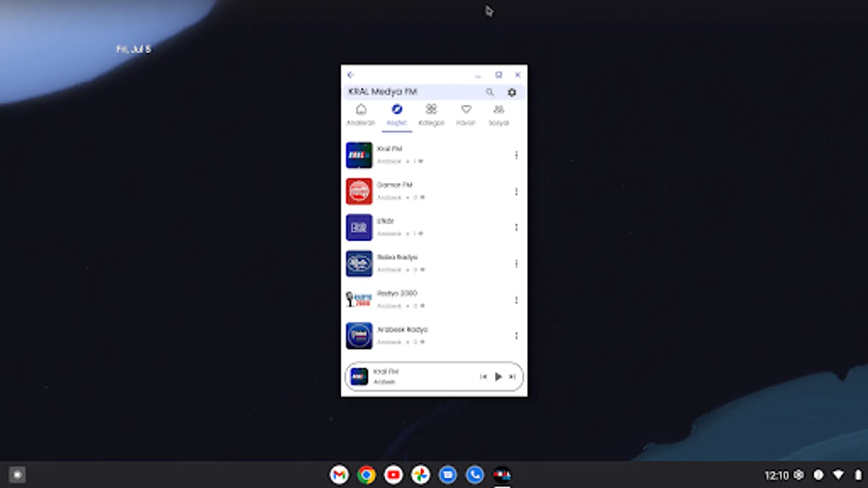Start a search via the magnifier icon
The height and width of the screenshot is (488, 868).
tap(490, 92)
